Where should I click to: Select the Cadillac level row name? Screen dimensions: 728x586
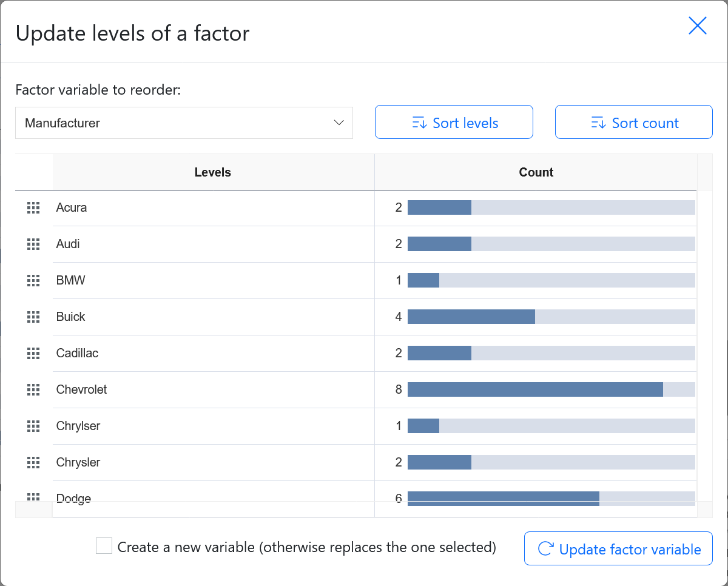click(77, 353)
